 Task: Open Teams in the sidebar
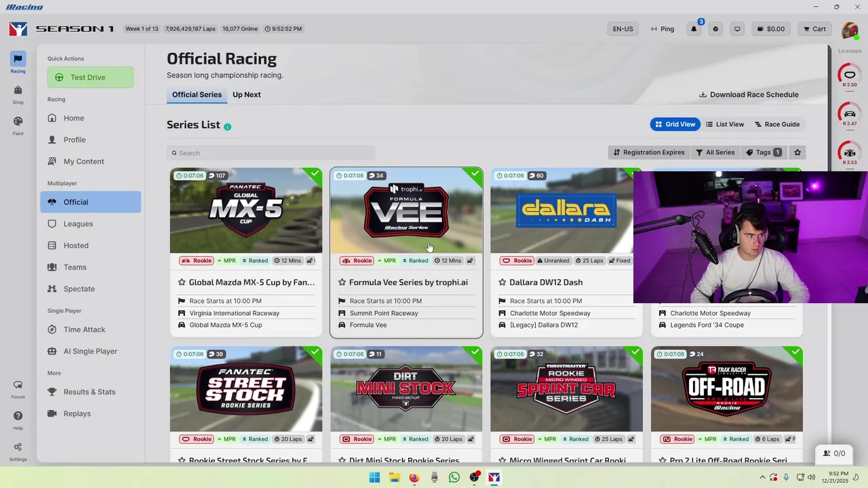pos(91,267)
